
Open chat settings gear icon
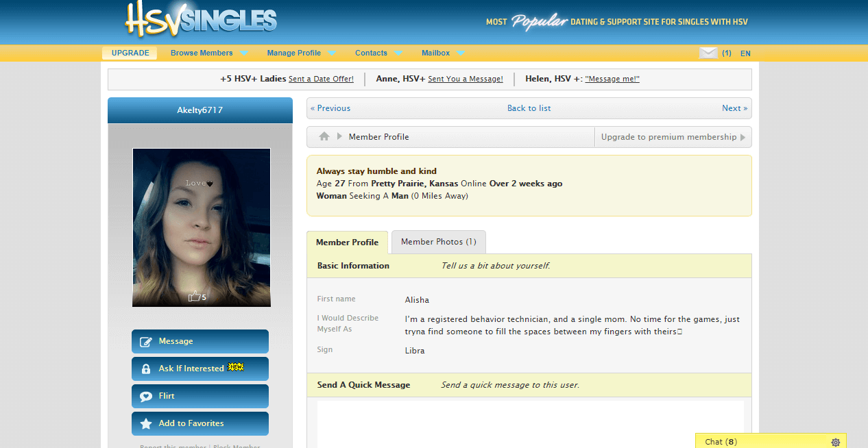click(835, 443)
